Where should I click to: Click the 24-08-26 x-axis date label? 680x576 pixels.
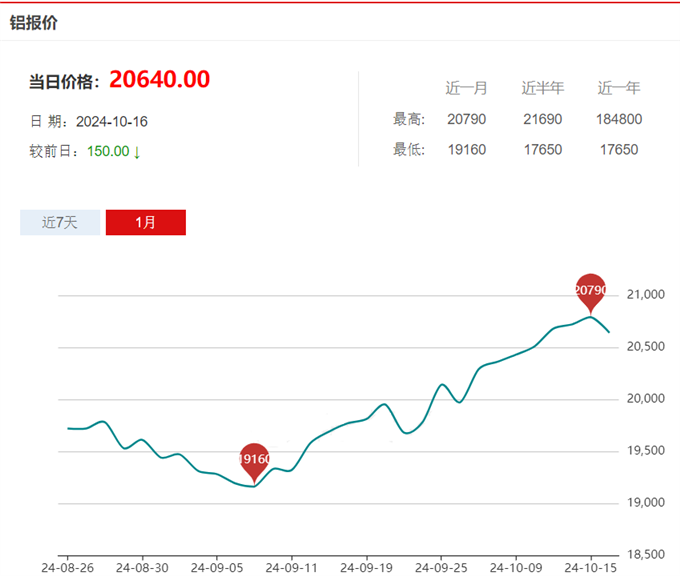(66, 565)
